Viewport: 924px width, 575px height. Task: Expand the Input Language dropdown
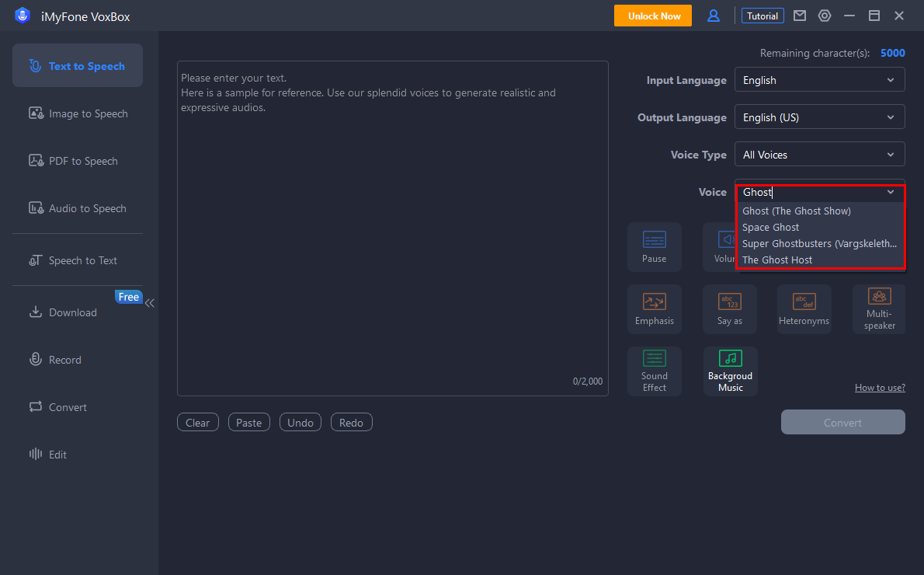pos(819,79)
